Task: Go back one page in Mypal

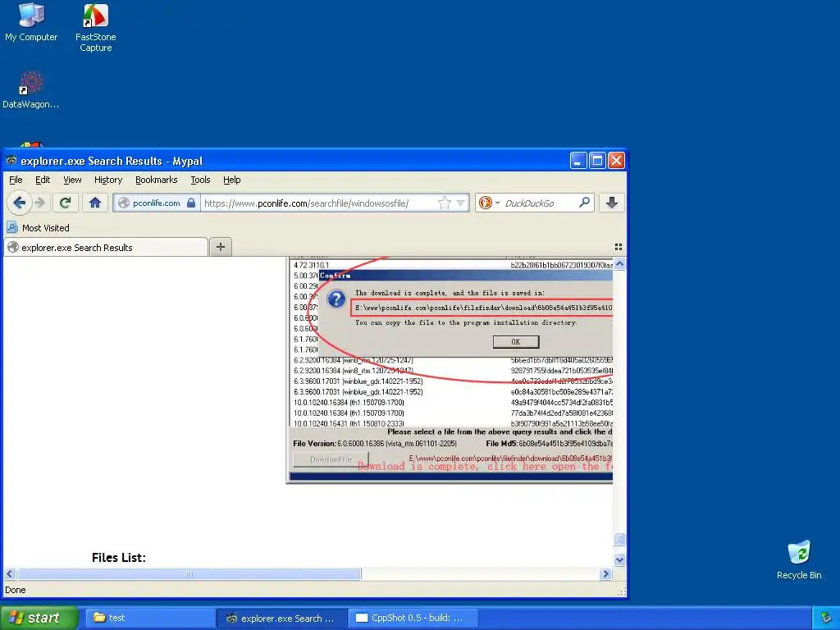Action: 20,203
